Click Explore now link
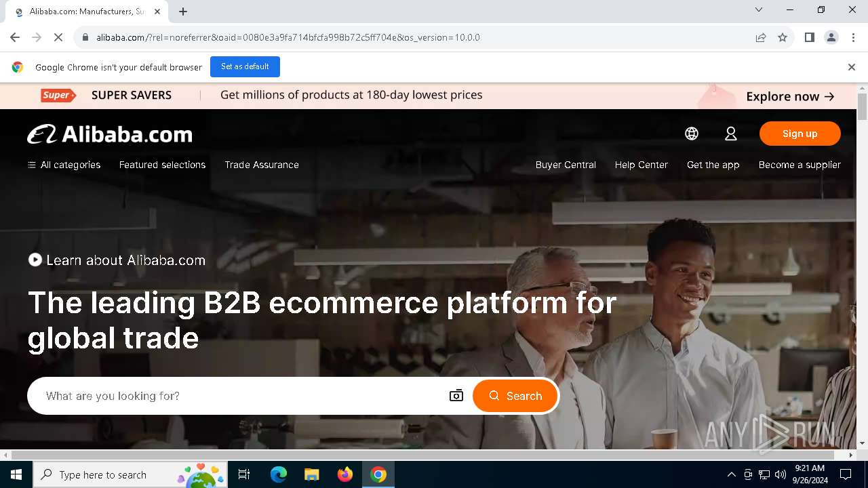Screen dimensions: 868x488 pyautogui.click(x=790, y=96)
